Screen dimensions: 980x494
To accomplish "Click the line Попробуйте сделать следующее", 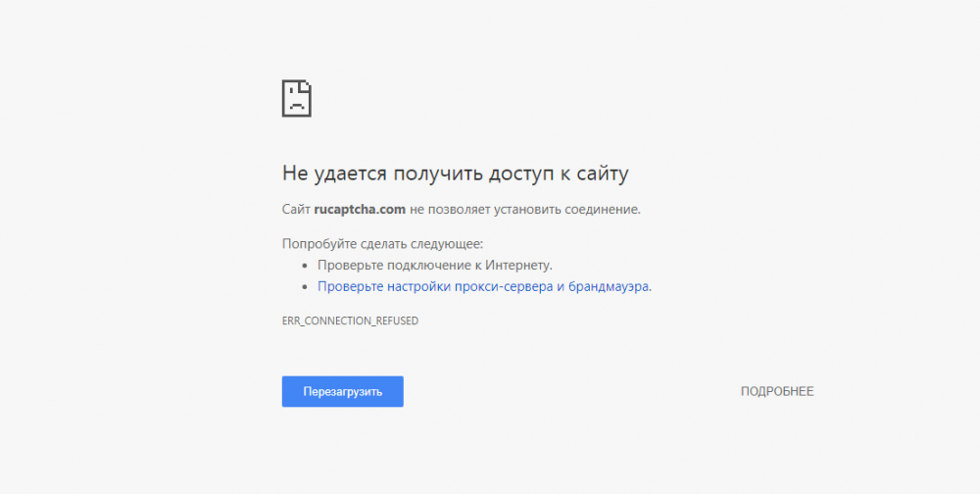I will [x=382, y=244].
